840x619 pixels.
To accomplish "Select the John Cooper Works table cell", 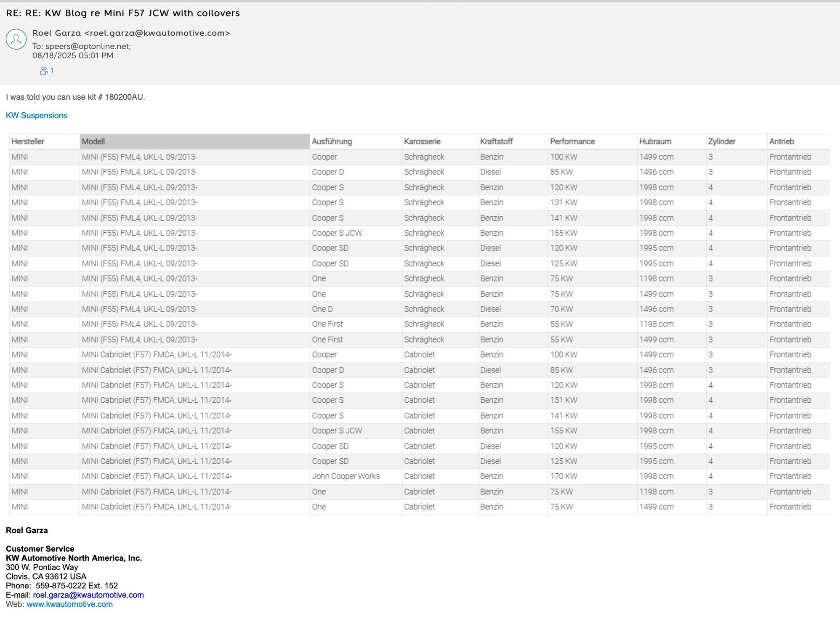I will [x=346, y=476].
